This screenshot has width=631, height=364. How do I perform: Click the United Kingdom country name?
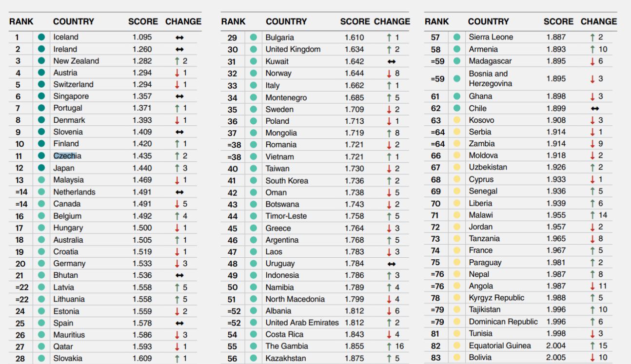point(293,49)
